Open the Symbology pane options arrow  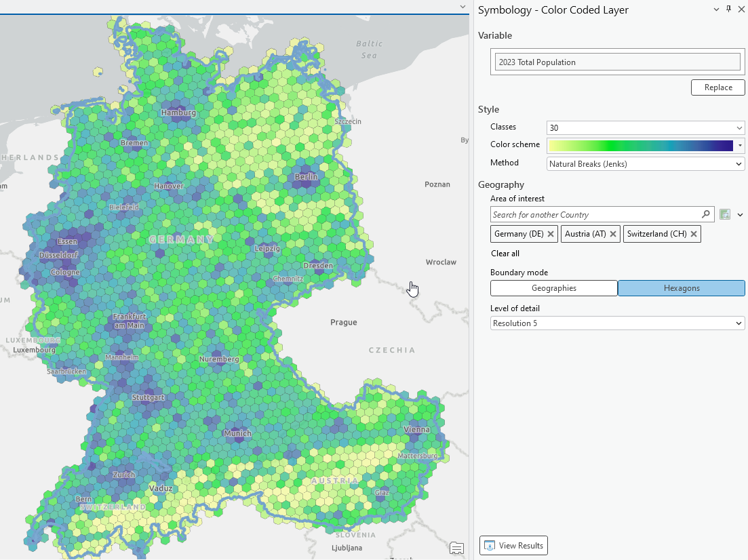[x=716, y=9]
